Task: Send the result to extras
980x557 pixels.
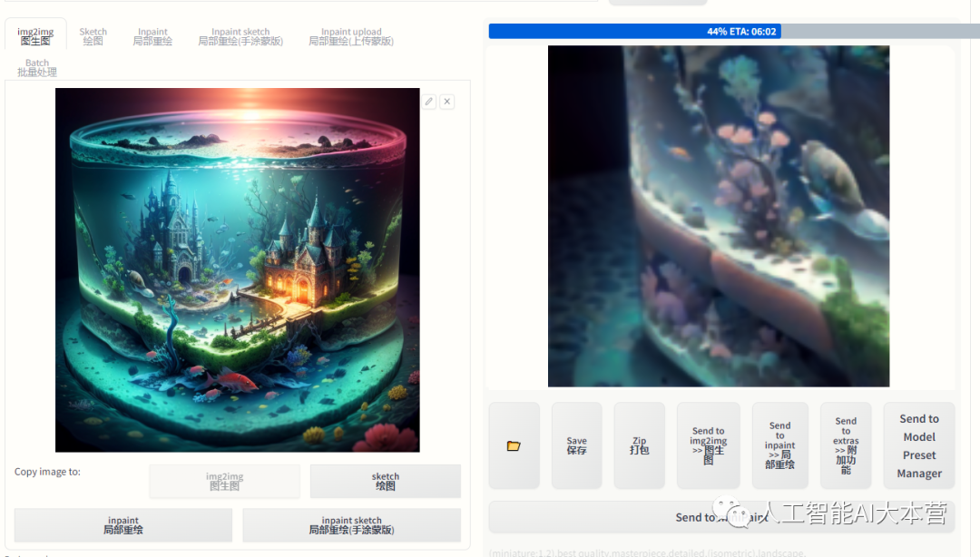Action: (x=846, y=445)
